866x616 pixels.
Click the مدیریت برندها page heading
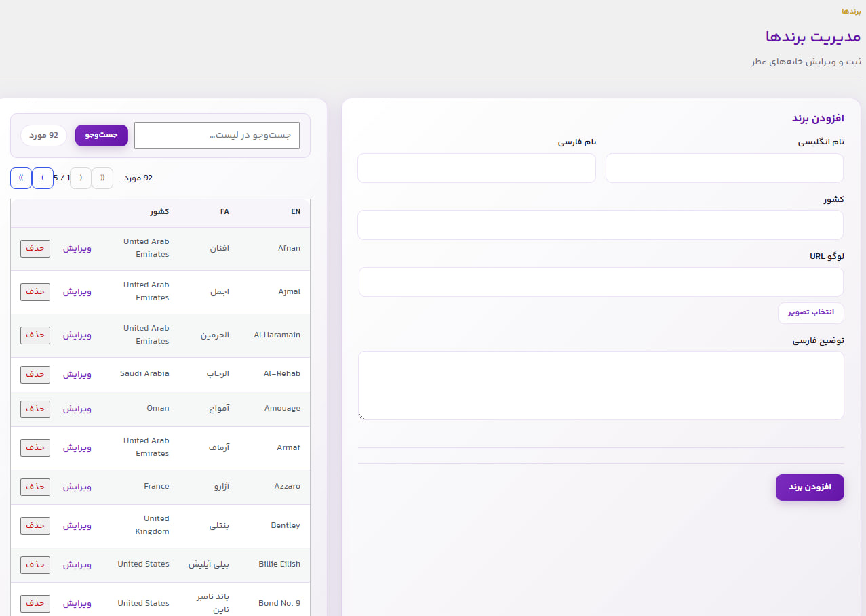[x=813, y=37]
